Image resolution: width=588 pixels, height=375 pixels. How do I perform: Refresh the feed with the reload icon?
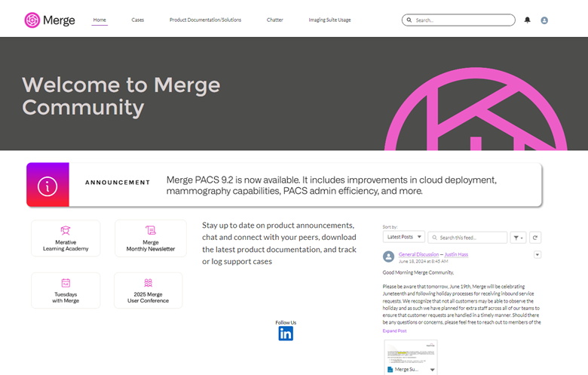[535, 238]
